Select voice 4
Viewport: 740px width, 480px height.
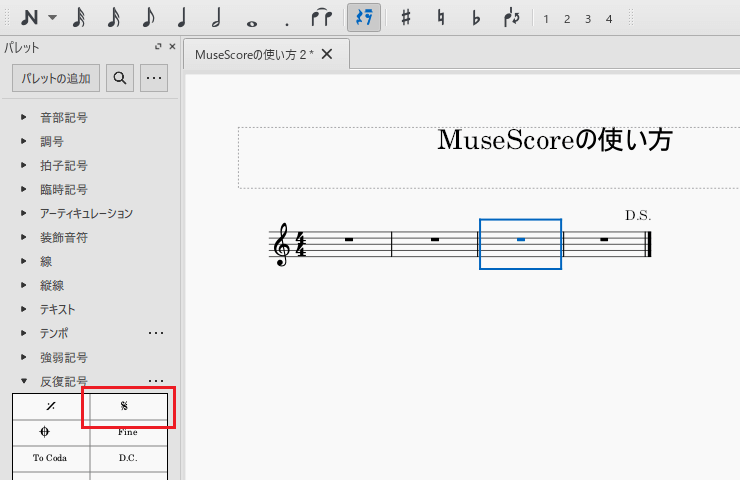click(x=609, y=19)
